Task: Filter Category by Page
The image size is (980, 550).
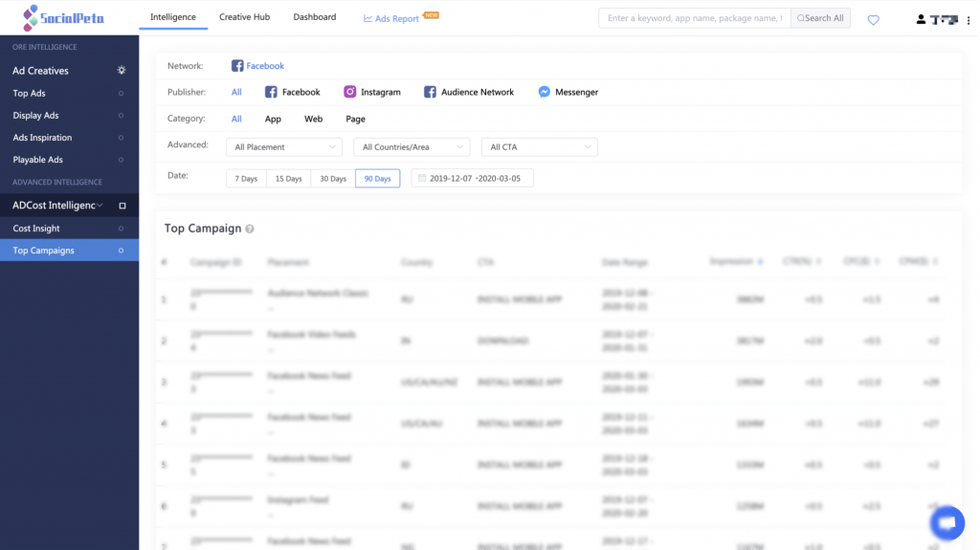Action: 356,119
